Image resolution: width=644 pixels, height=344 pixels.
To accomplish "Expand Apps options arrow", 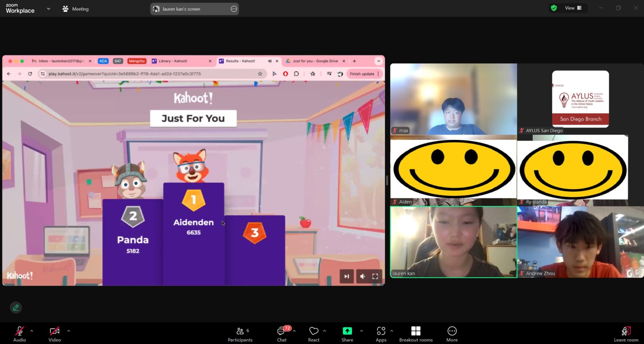I will [x=392, y=331].
